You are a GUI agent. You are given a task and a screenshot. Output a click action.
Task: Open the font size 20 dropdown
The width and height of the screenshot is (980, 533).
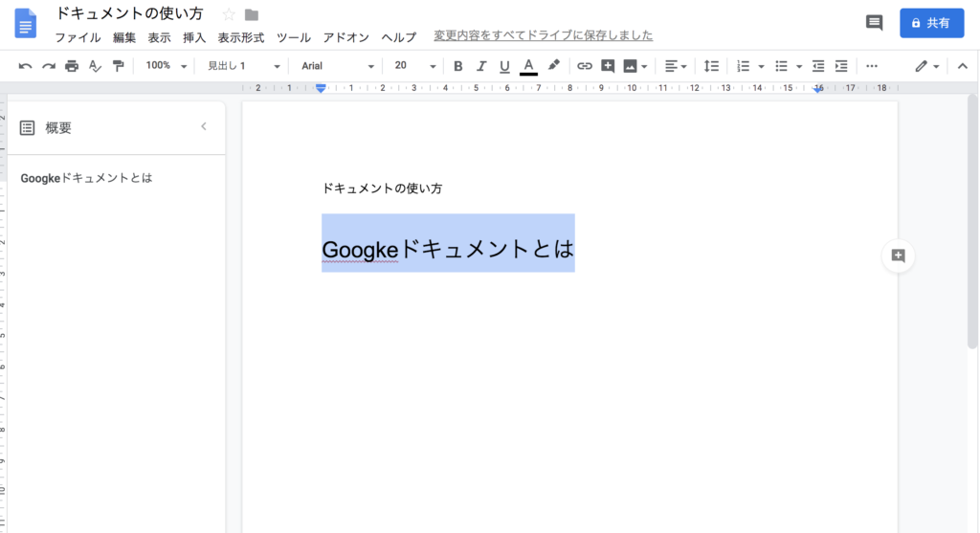click(415, 66)
